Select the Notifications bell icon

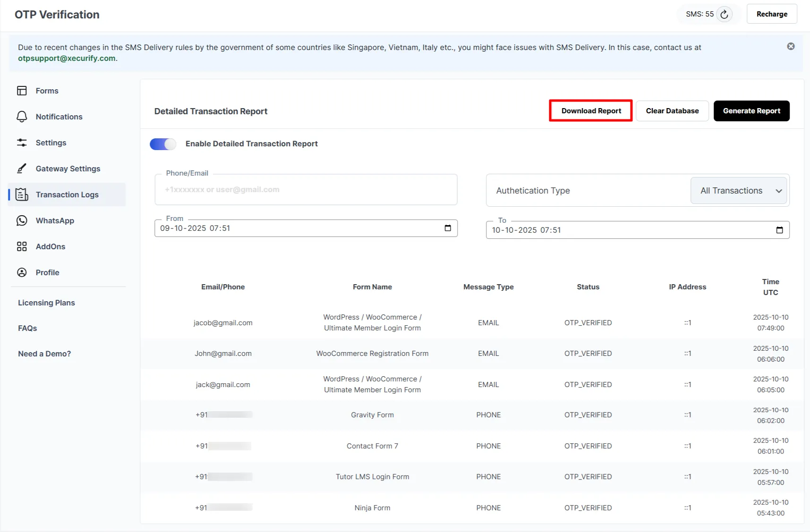(x=22, y=117)
